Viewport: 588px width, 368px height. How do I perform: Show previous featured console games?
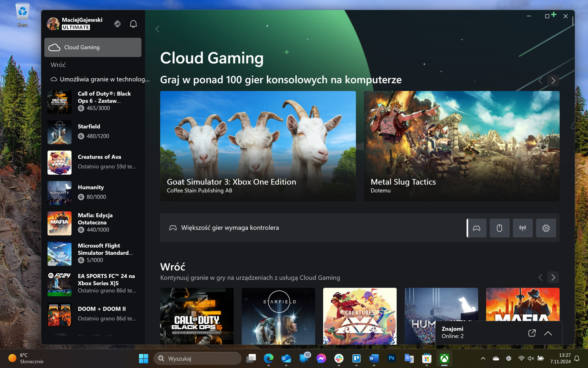pyautogui.click(x=540, y=80)
